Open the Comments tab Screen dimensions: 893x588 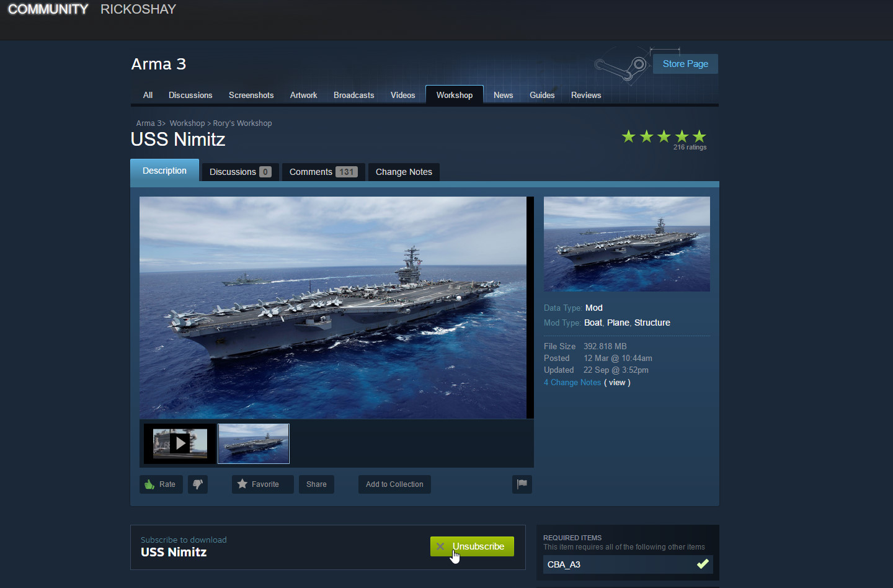(323, 172)
